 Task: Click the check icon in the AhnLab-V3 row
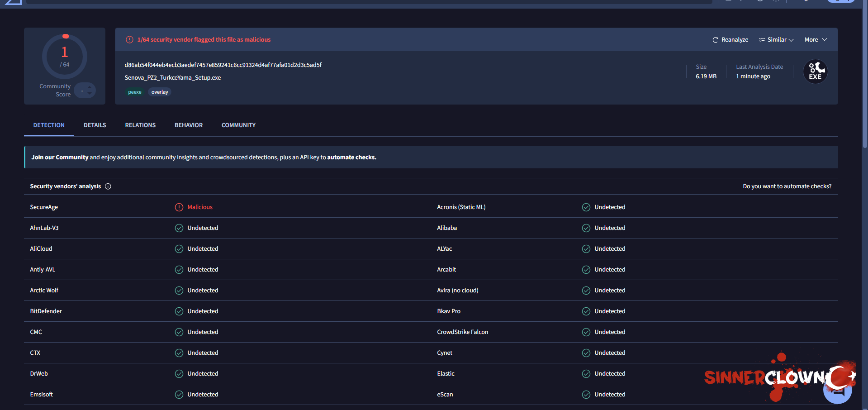[x=179, y=228]
